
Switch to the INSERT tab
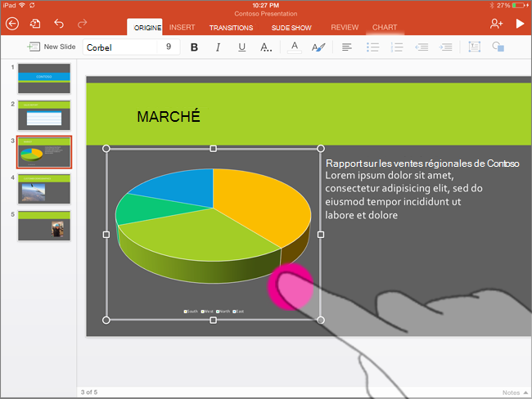point(183,28)
